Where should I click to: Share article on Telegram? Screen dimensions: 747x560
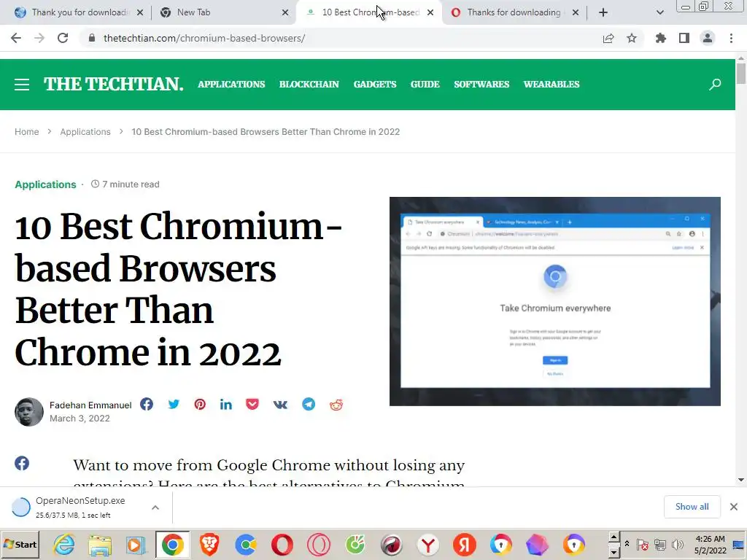click(x=309, y=404)
